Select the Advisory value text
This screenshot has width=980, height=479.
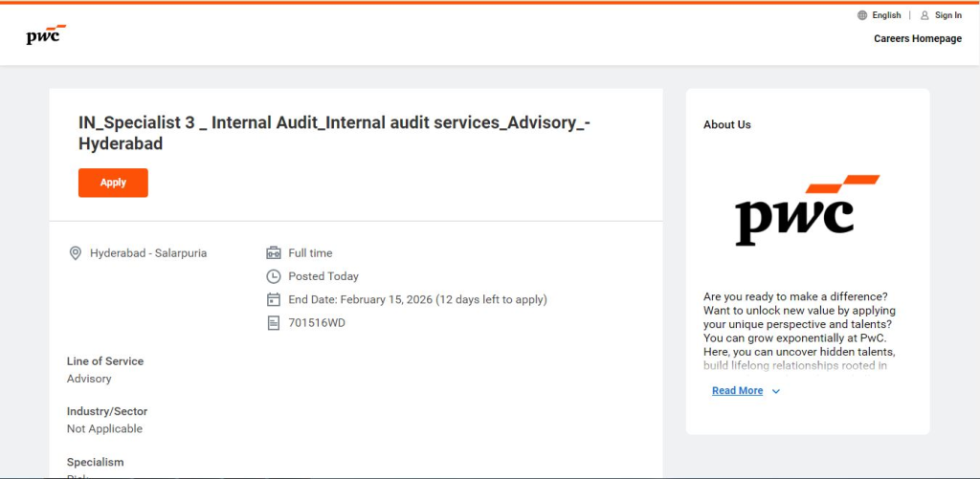pos(89,379)
